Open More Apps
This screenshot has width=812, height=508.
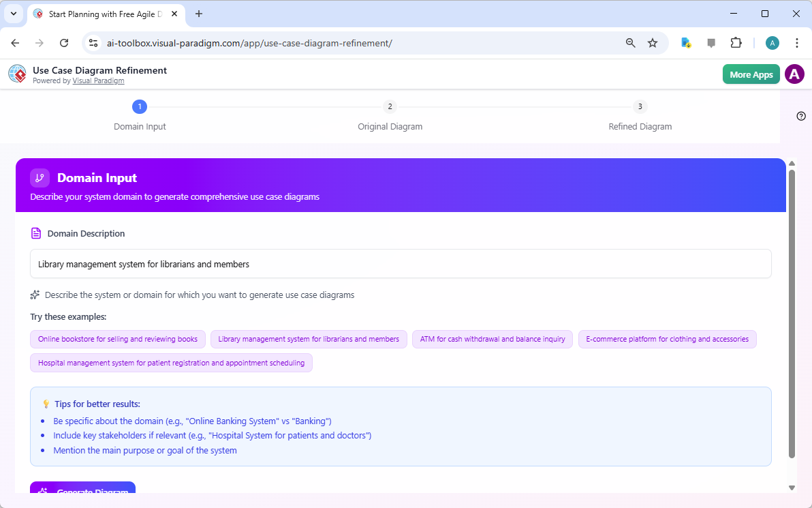(751, 74)
